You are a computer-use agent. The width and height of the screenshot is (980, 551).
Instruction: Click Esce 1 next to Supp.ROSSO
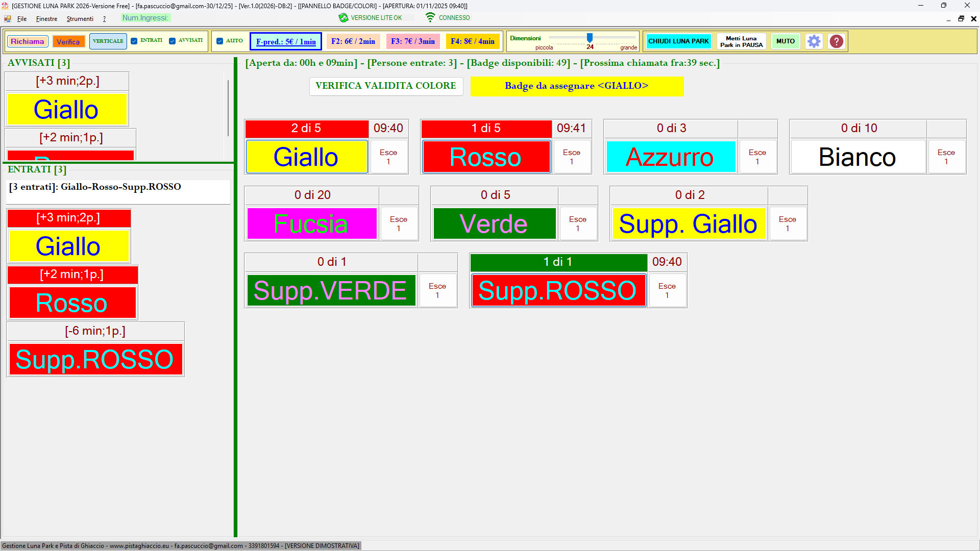(667, 290)
